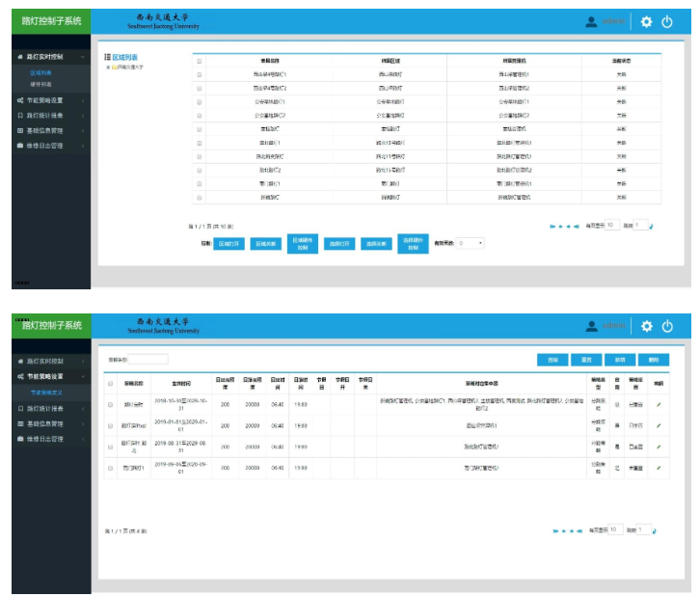
Task: Click the 区域打开 button
Action: (x=229, y=244)
